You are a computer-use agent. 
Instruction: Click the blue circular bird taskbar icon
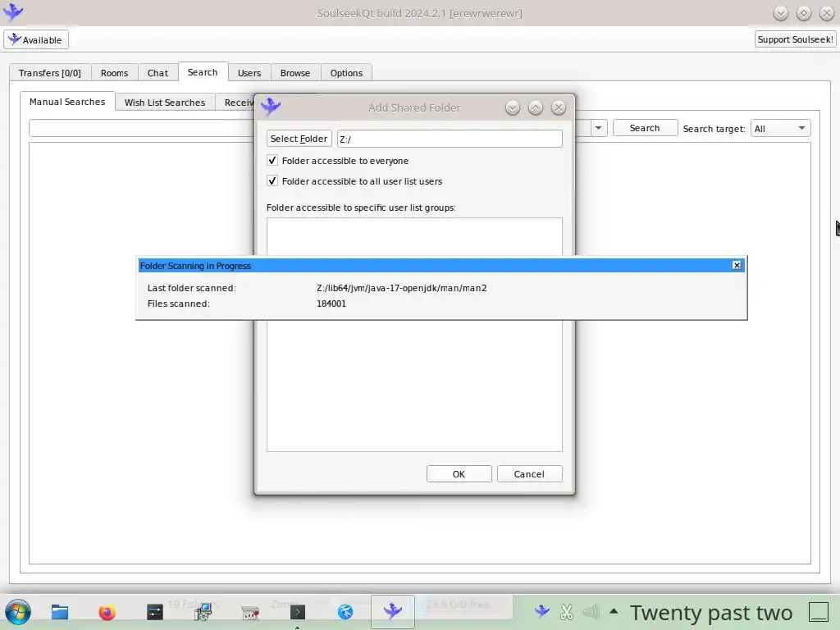pos(345,612)
